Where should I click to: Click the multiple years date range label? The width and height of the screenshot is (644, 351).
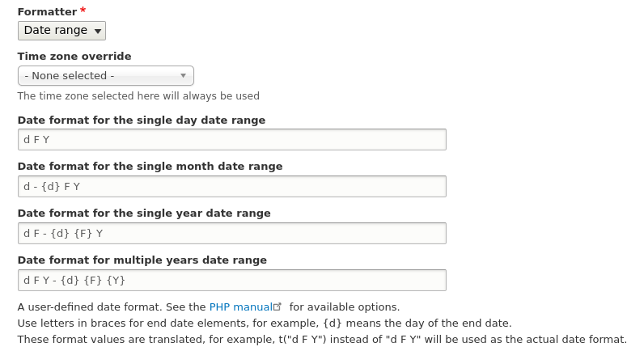tap(142, 260)
